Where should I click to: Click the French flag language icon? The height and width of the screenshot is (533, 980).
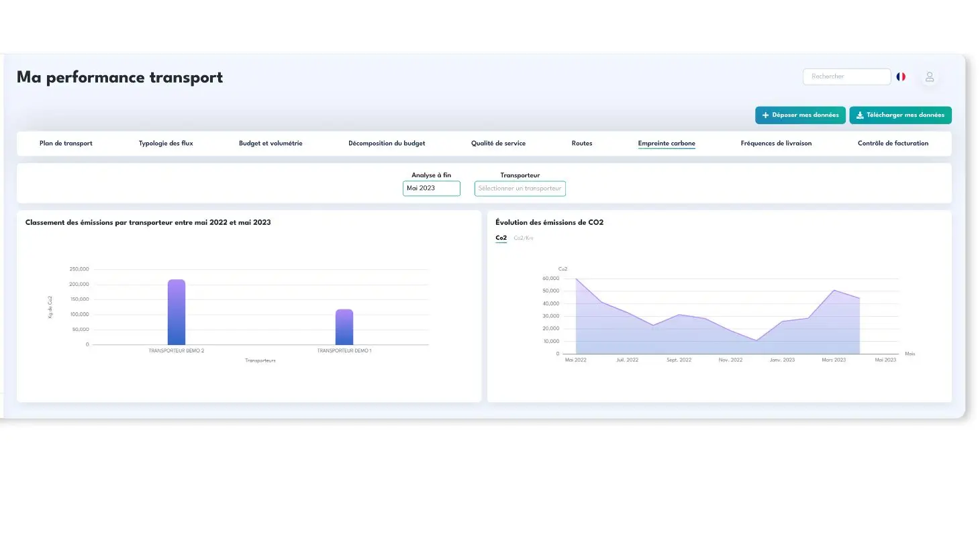point(901,77)
